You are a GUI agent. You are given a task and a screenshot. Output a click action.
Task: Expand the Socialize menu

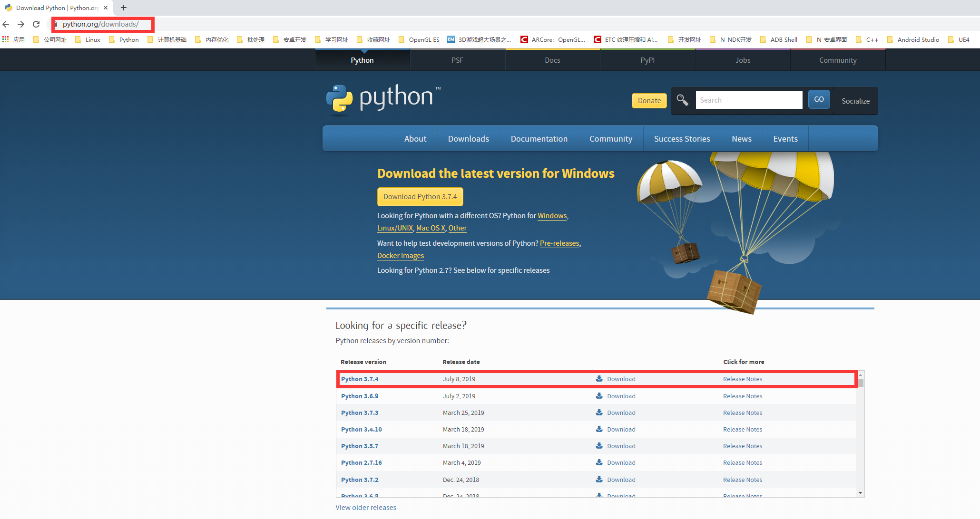point(855,101)
